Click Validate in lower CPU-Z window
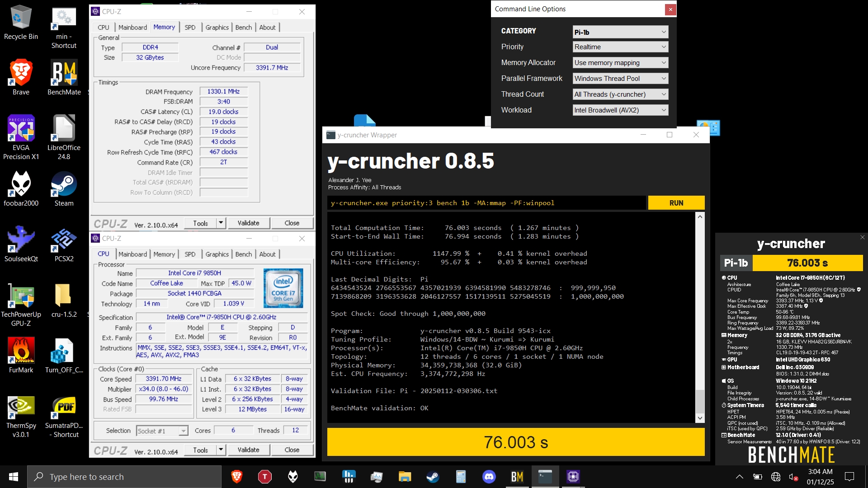Image resolution: width=868 pixels, height=488 pixels. point(248,450)
